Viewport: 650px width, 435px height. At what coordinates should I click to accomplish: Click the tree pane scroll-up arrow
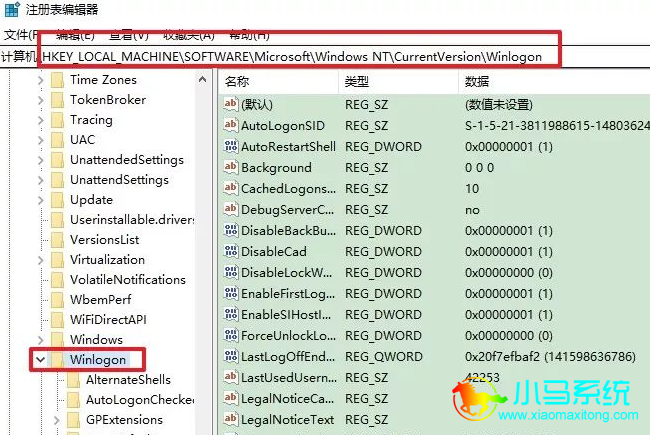coord(202,79)
